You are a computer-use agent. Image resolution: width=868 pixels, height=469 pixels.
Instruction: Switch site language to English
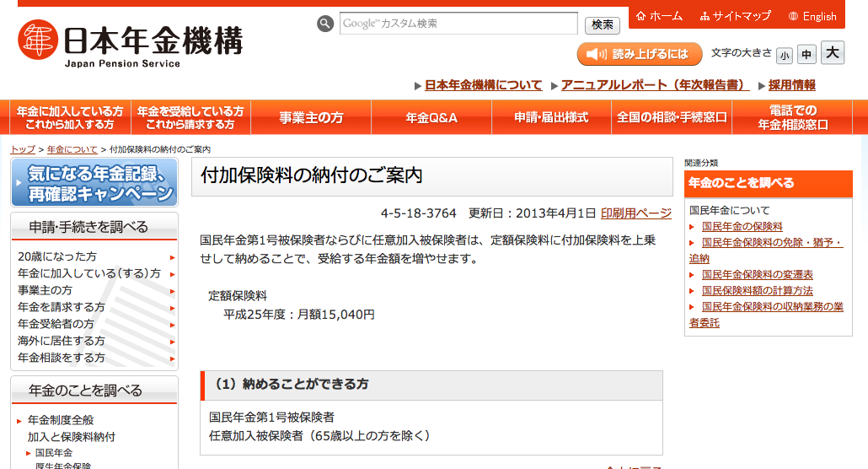coord(812,16)
